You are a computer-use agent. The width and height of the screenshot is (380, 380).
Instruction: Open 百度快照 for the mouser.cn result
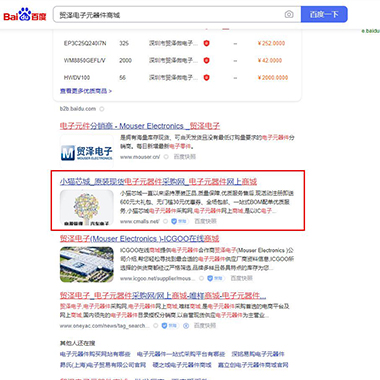[185, 157]
